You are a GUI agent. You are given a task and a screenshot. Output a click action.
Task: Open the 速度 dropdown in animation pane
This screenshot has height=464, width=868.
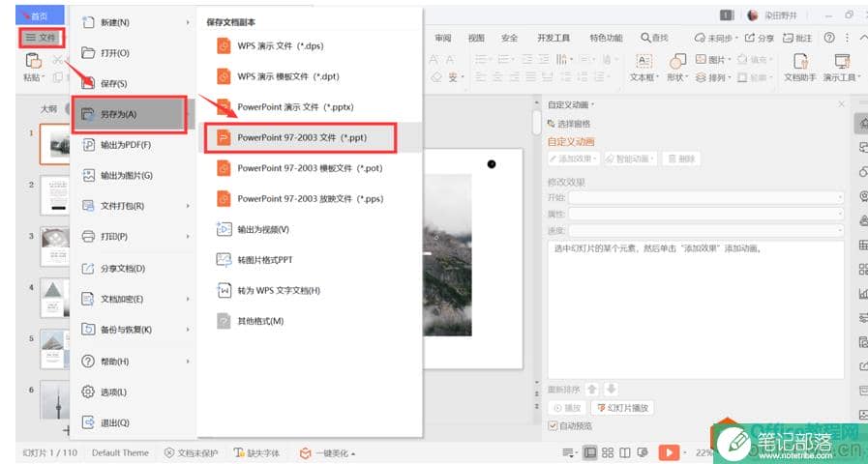705,229
